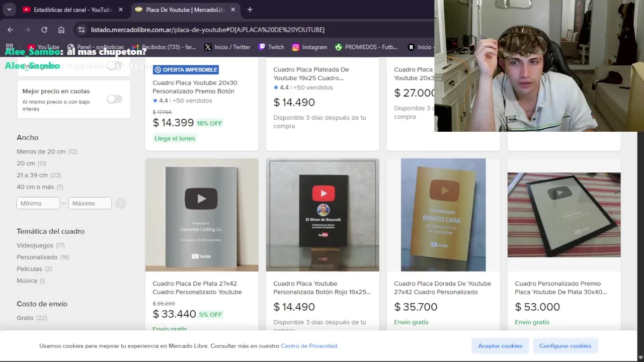Image resolution: width=644 pixels, height=362 pixels.
Task: Click the OFERTA IMPERDIBLE badge
Action: 186,70
